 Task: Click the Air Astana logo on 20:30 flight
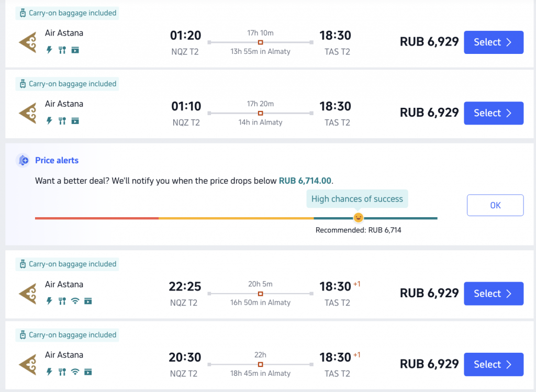point(28,364)
